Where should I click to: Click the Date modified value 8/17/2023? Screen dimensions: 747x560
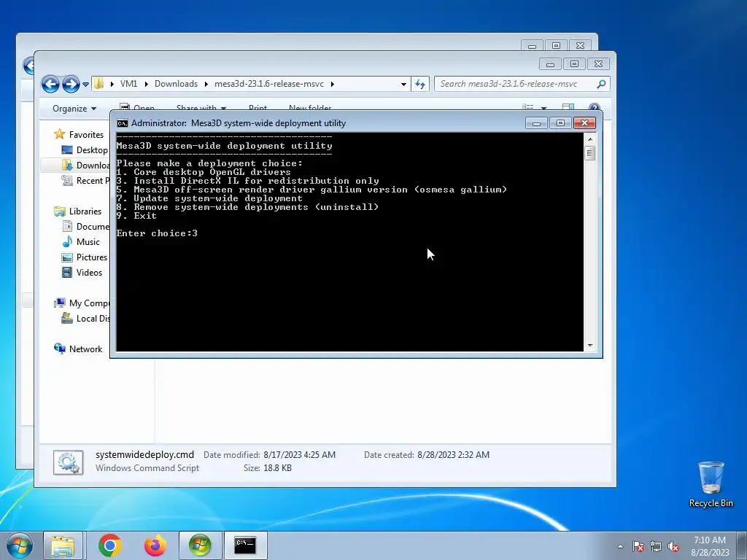pyautogui.click(x=299, y=455)
